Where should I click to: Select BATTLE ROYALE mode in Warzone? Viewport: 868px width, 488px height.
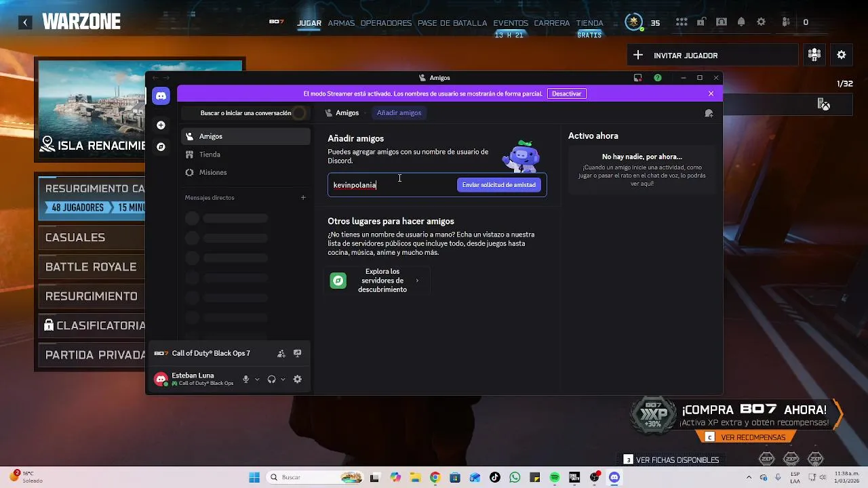90,267
